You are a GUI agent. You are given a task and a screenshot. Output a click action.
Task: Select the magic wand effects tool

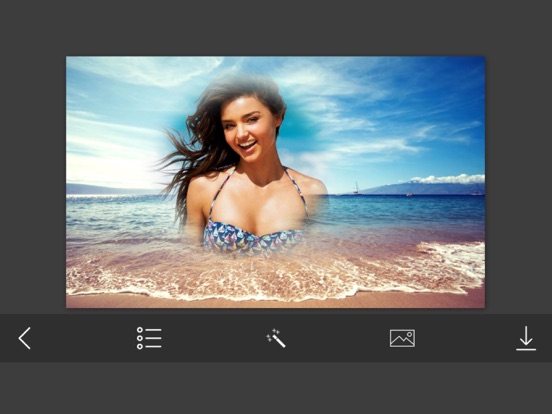[276, 338]
